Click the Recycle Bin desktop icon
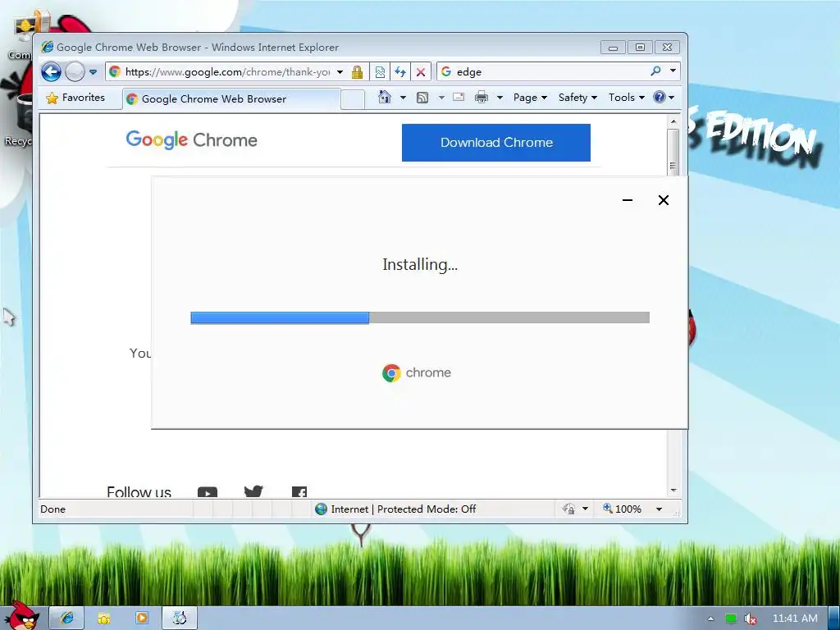840x630 pixels. point(18,121)
